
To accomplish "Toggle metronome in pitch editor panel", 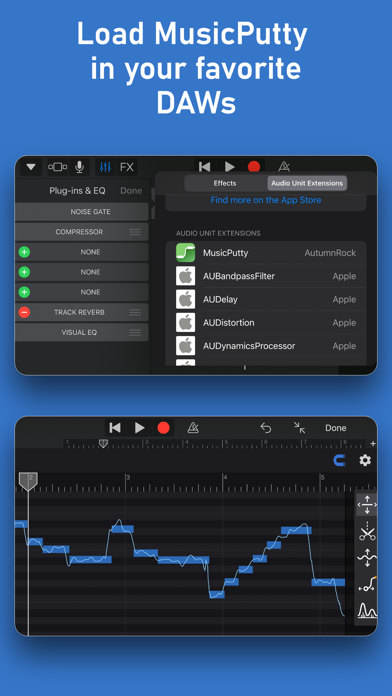I will point(193,428).
